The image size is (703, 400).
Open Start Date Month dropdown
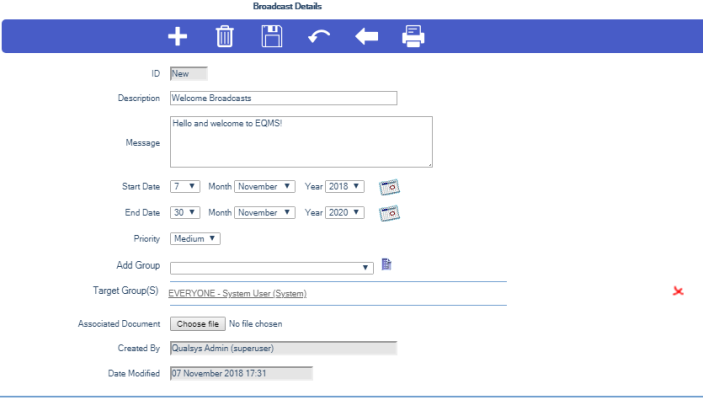[x=265, y=186]
